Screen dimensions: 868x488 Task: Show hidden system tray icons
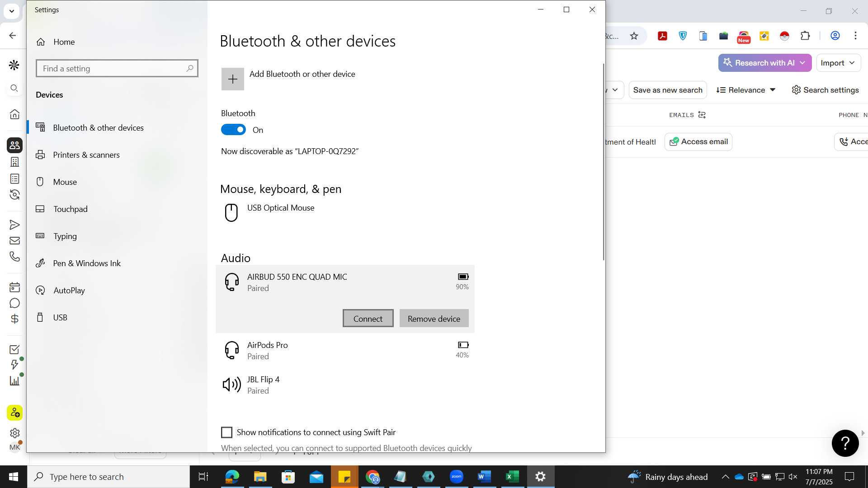725,477
